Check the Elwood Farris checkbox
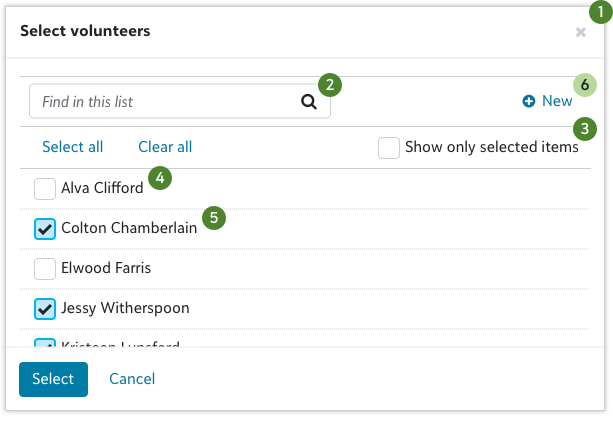 tap(45, 268)
